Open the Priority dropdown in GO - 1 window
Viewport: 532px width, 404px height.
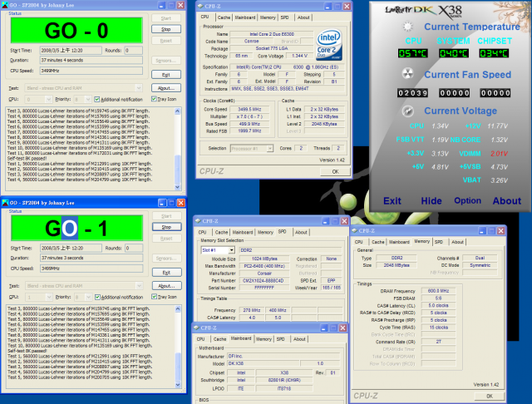pyautogui.click(x=88, y=297)
